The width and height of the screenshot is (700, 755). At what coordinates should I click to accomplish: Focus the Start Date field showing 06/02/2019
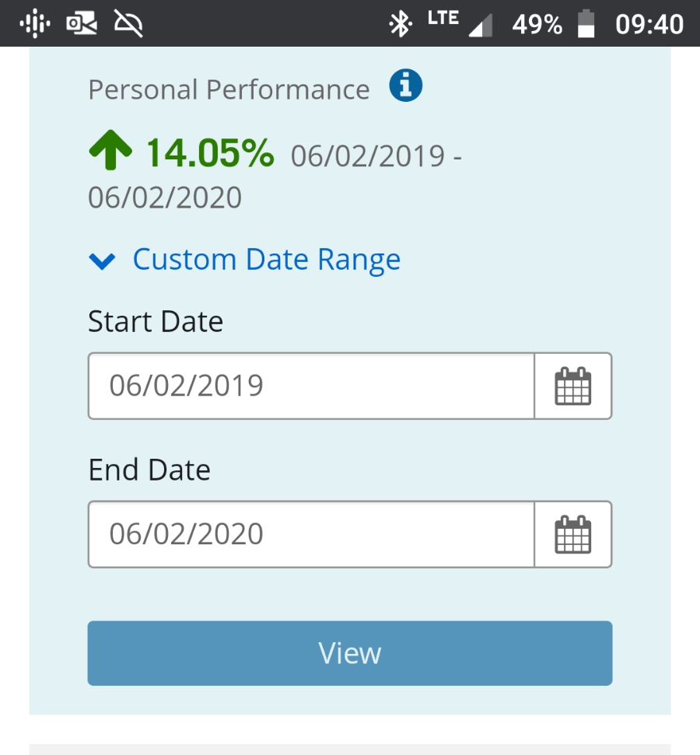pos(311,386)
